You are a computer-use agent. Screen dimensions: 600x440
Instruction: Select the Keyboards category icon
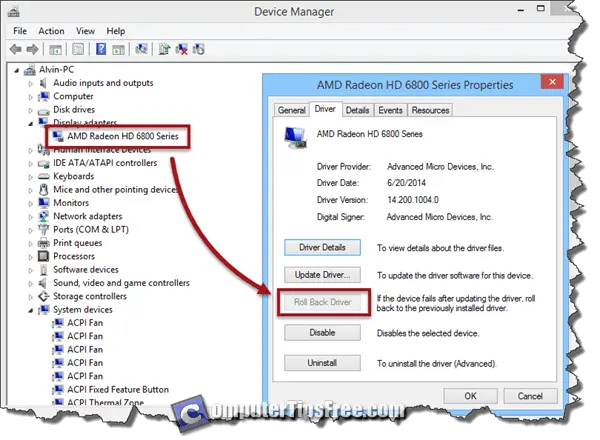[44, 176]
